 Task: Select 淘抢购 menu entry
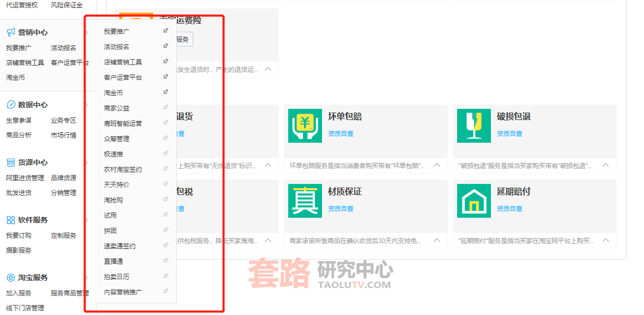[113, 200]
